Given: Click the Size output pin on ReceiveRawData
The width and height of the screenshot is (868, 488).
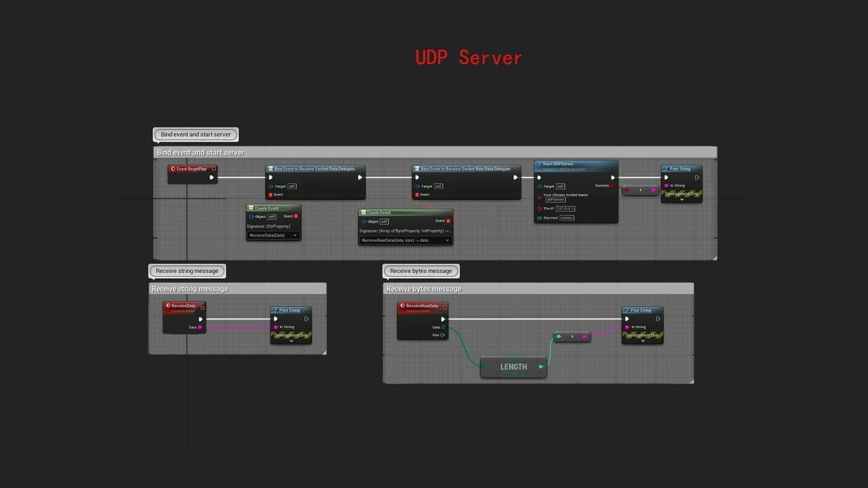Looking at the screenshot, I should pyautogui.click(x=443, y=335).
